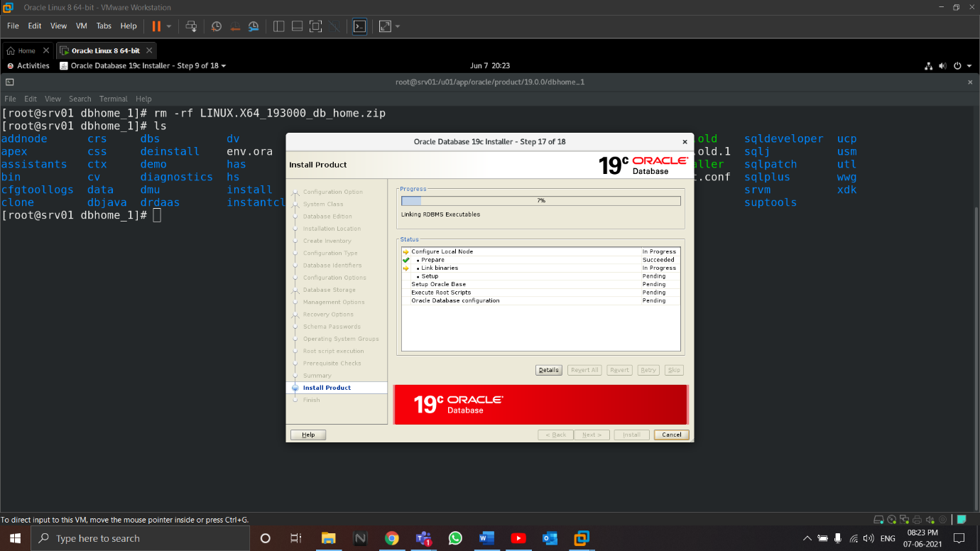
Task: Send Ctrl+Alt+Del to the virtual machine
Action: click(x=191, y=26)
